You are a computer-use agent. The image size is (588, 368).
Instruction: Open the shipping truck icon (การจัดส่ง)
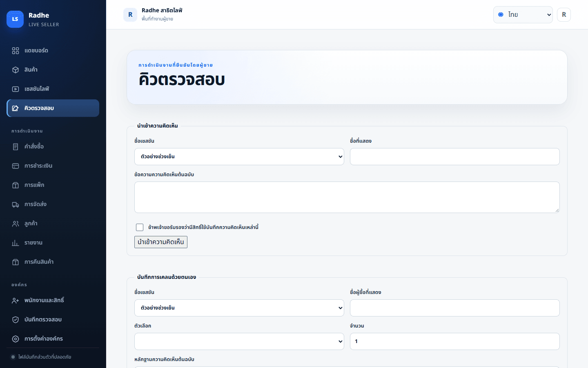[x=16, y=204]
